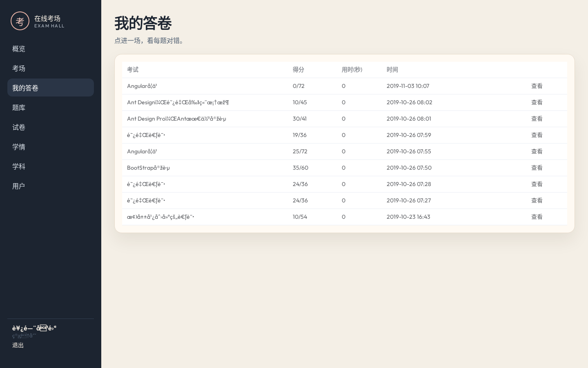Click the EXAM HALL brand subtitle
The height and width of the screenshot is (368, 588).
(x=49, y=26)
